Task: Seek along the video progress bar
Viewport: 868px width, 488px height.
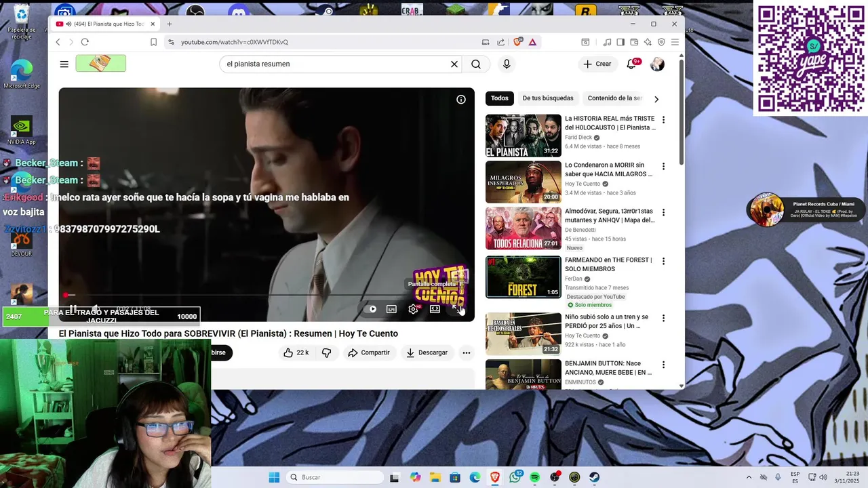Action: (267, 296)
